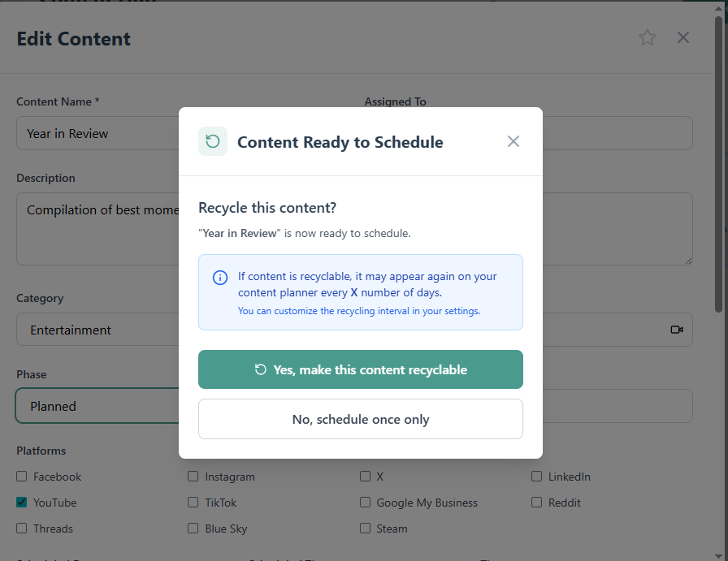Choose No, schedule once only
728x561 pixels.
click(x=361, y=419)
